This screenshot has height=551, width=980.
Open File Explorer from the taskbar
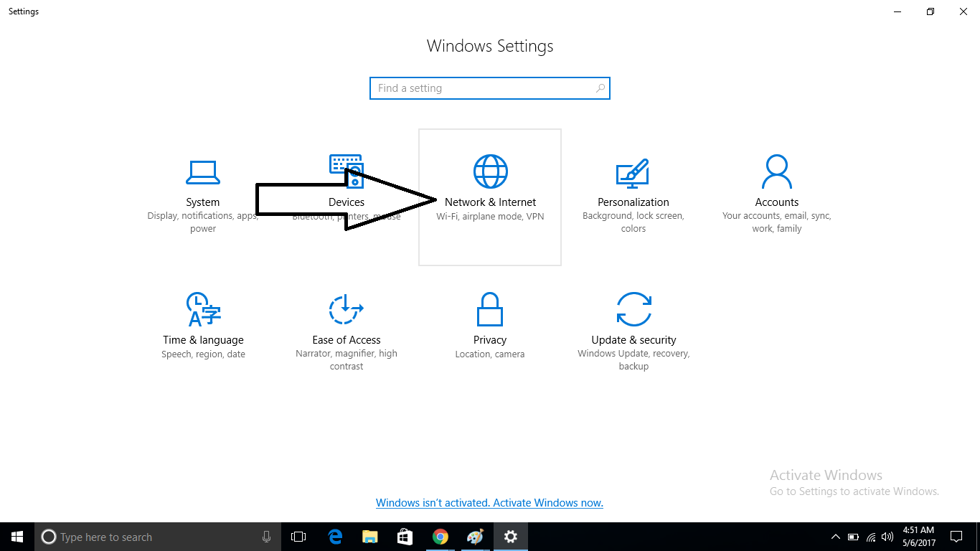(x=369, y=536)
